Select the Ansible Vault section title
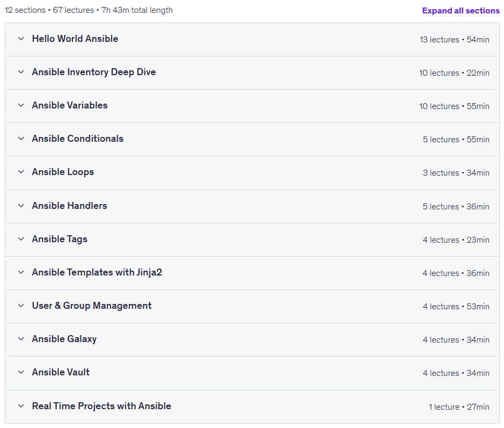Viewport: 504px width, 428px height. click(x=61, y=372)
